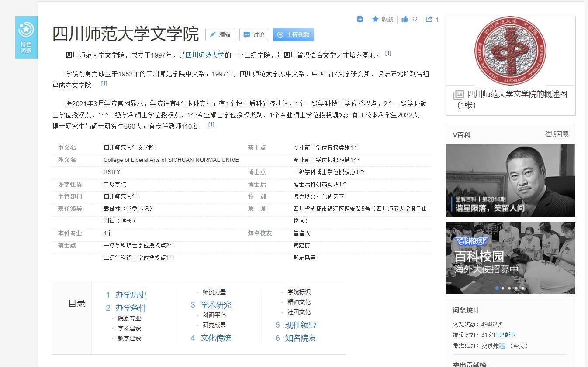Open 历史版本 link in 词条统计

[x=505, y=335]
